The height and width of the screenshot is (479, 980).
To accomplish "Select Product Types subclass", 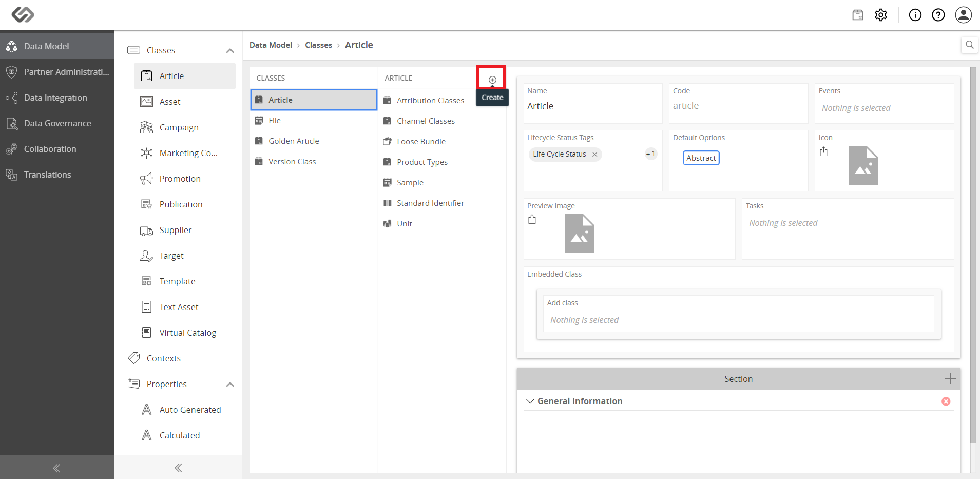I will point(442,162).
